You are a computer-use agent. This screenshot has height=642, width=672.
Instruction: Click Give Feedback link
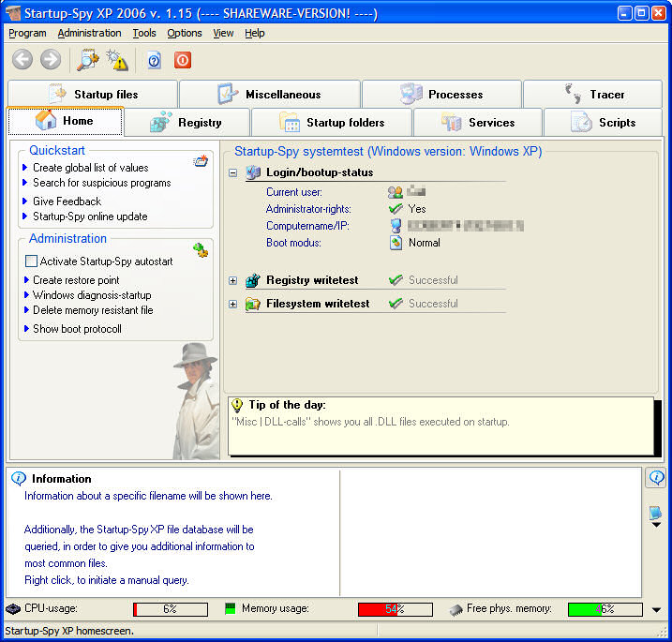[x=67, y=202]
